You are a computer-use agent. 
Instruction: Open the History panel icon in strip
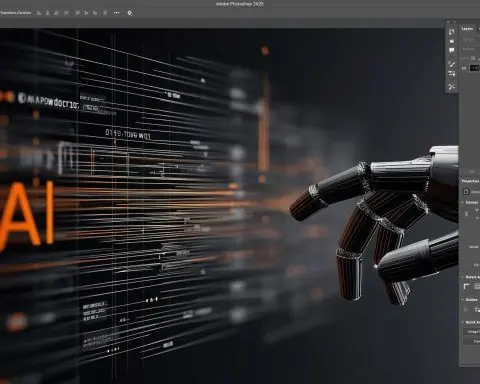(452, 32)
